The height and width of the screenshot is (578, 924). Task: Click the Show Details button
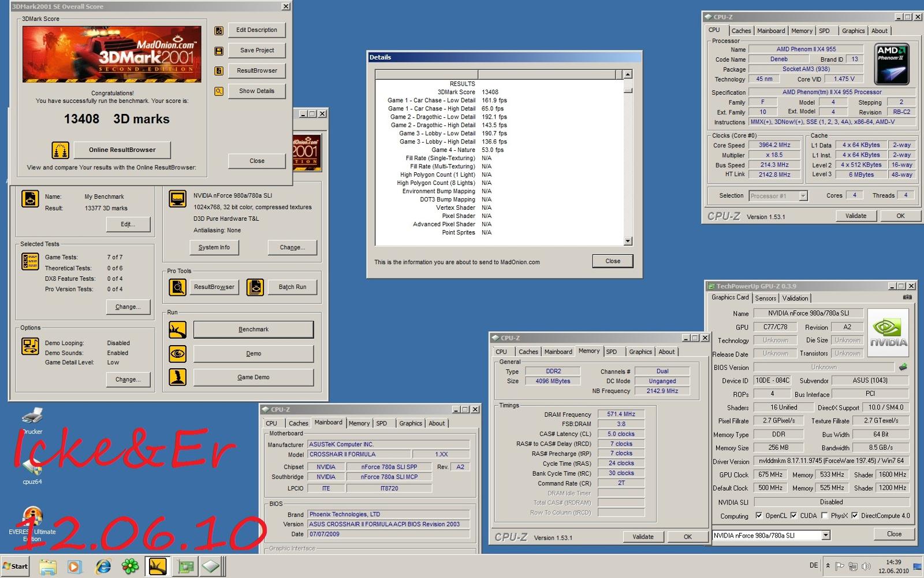257,91
